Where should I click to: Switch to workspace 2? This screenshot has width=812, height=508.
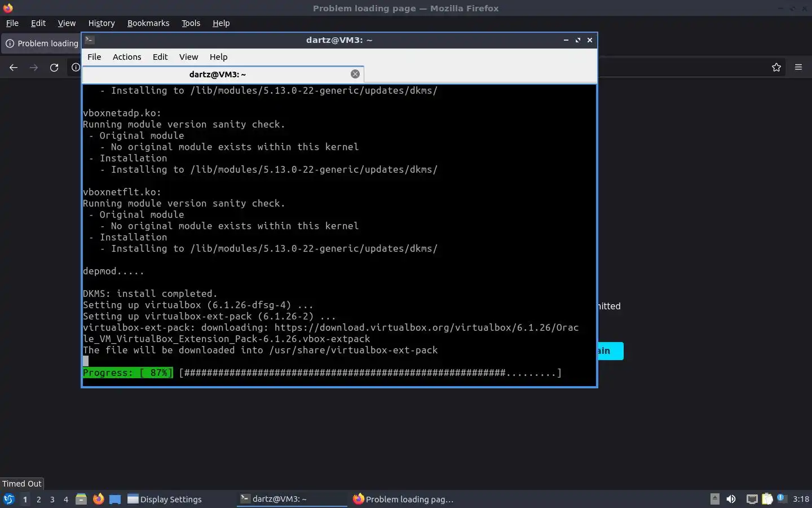tap(38, 499)
